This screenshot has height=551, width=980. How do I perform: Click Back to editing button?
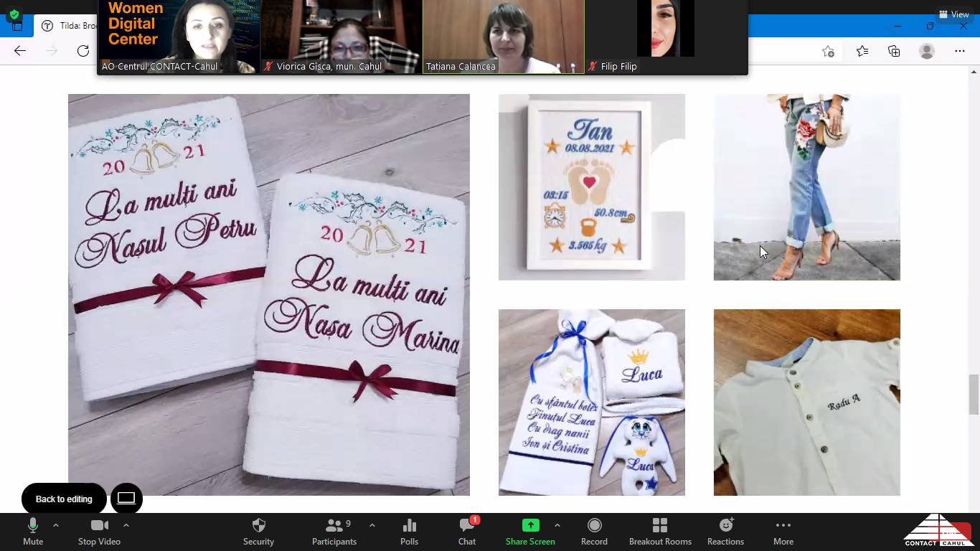click(x=64, y=499)
